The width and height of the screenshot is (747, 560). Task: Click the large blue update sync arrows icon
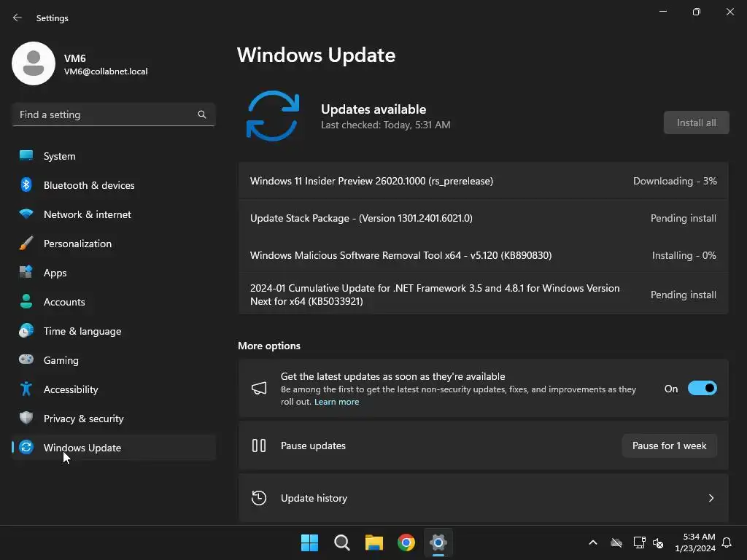273,116
